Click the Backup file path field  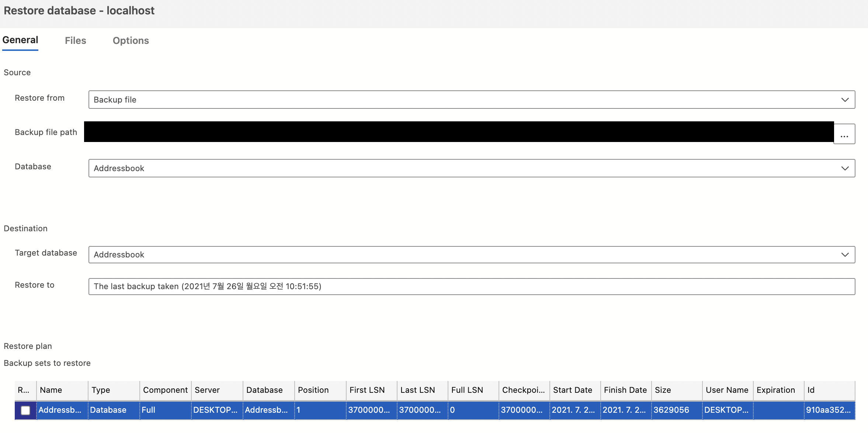point(459,132)
